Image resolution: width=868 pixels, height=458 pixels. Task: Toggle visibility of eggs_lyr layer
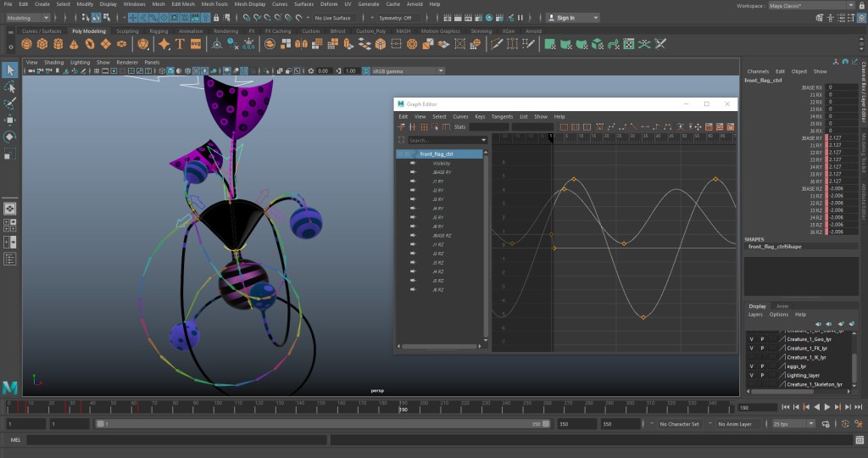(x=751, y=366)
